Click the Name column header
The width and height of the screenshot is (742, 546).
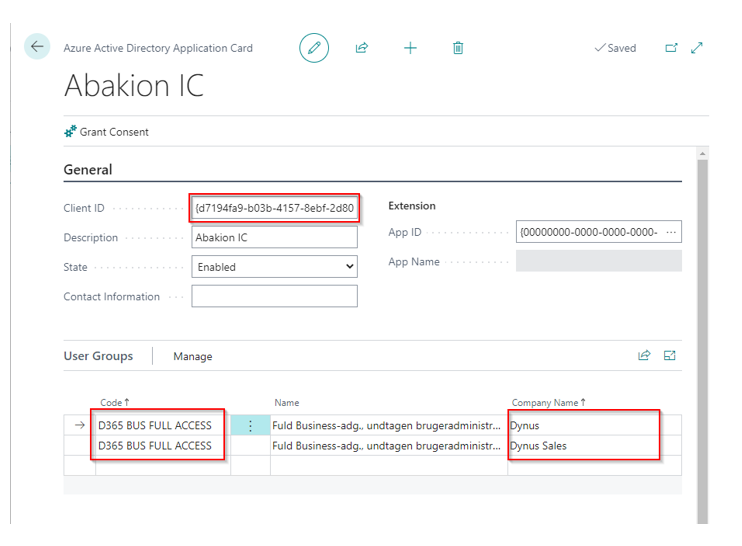click(287, 403)
